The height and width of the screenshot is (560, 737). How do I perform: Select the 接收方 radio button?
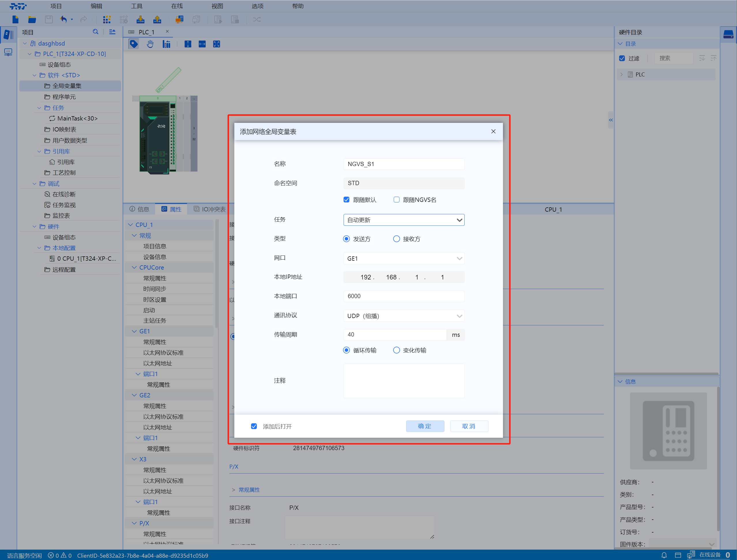point(397,239)
